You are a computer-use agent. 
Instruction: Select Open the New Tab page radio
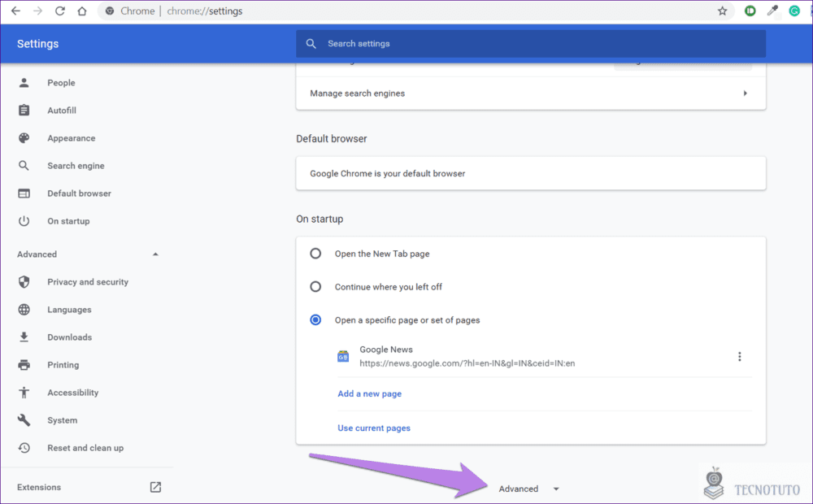pos(315,254)
